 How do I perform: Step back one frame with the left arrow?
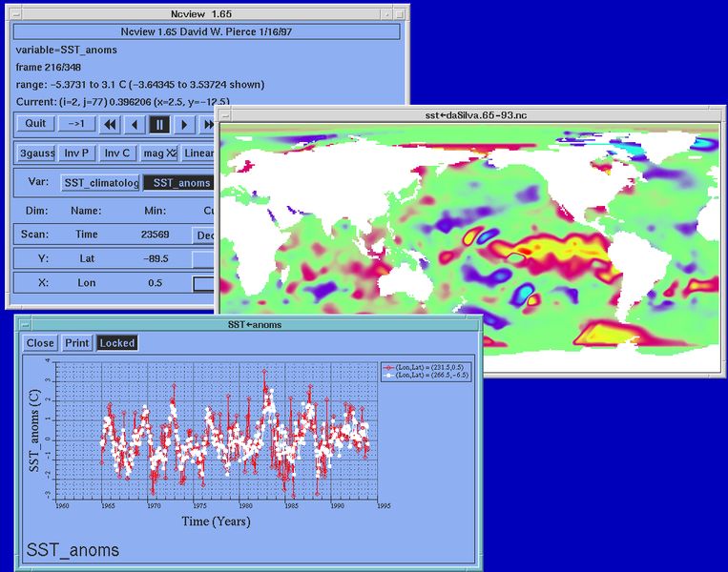click(135, 124)
